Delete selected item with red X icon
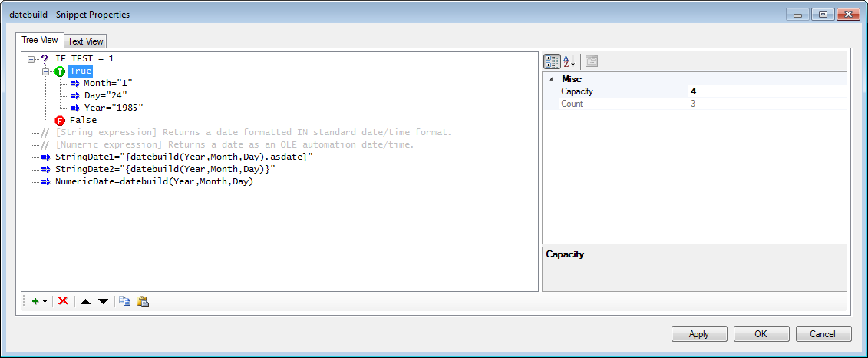Viewport: 868px width, 358px height. coord(63,301)
